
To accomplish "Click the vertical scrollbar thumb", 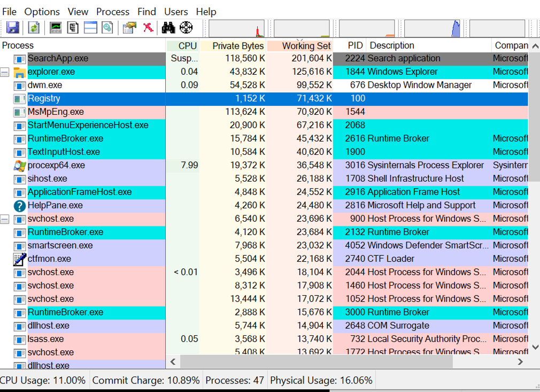I will (x=535, y=117).
